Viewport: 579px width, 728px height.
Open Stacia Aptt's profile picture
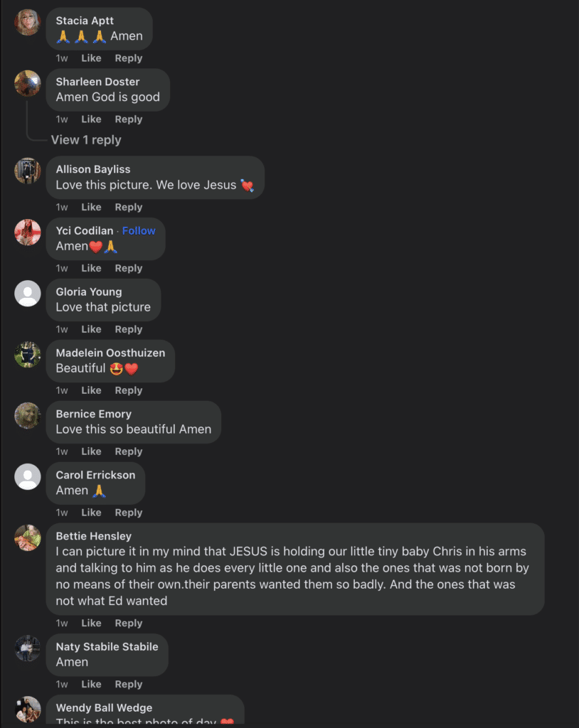[x=28, y=22]
